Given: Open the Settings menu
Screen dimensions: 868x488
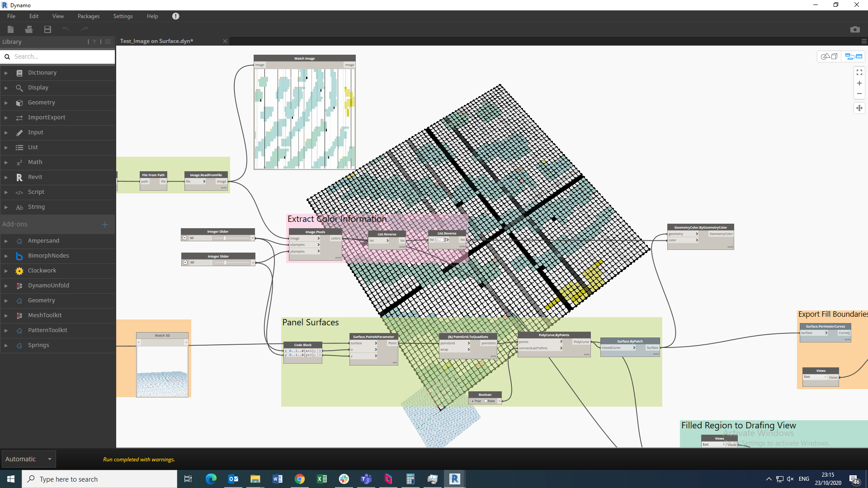Looking at the screenshot, I should click(x=123, y=16).
